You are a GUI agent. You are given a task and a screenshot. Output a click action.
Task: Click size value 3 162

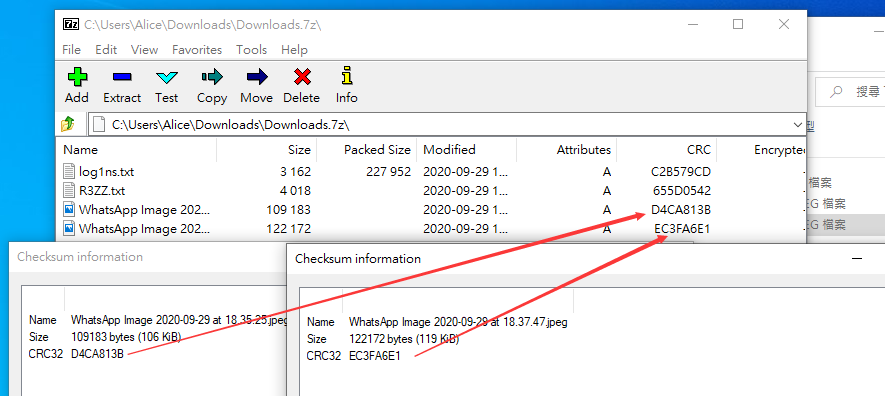296,171
